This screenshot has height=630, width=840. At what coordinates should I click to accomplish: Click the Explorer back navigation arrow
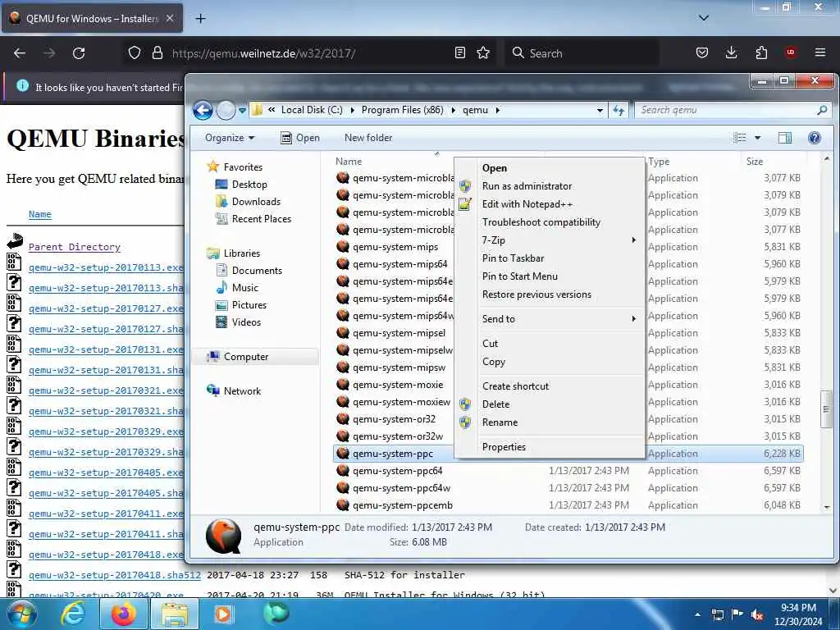[x=203, y=111]
